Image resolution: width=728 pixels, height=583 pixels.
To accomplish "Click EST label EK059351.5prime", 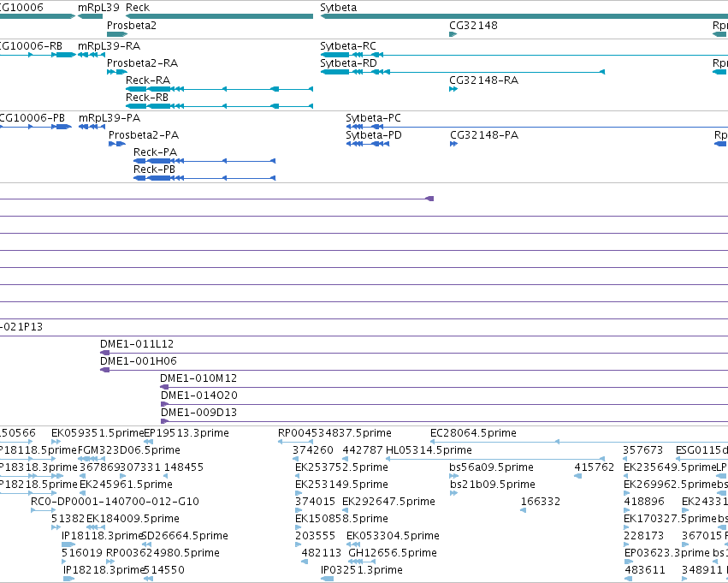I will pos(98,433).
